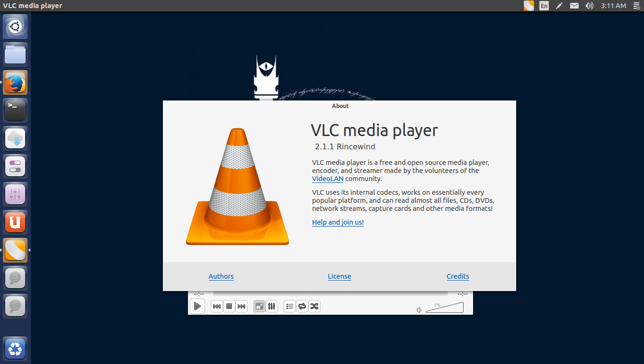Open the mixer sliders app in dock

[15, 194]
